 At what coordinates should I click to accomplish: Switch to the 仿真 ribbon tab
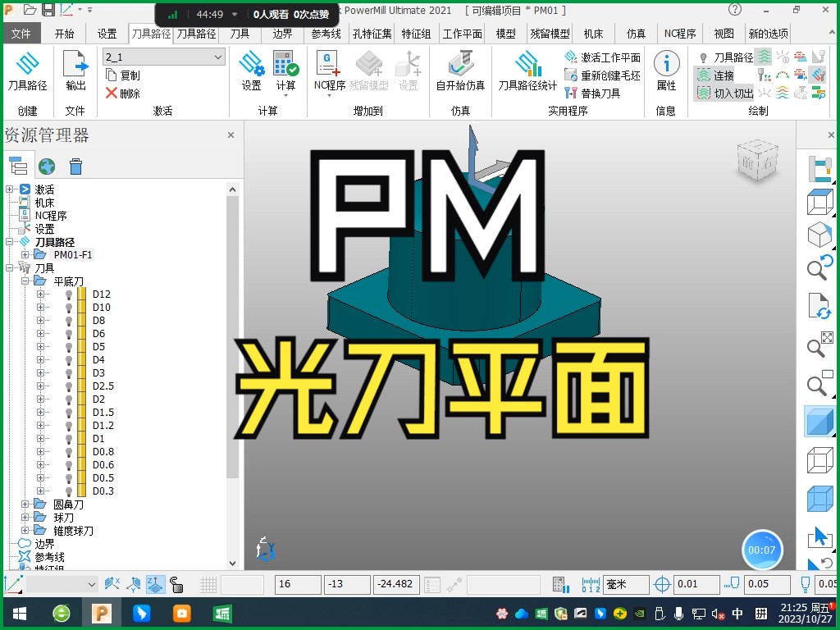(x=636, y=34)
